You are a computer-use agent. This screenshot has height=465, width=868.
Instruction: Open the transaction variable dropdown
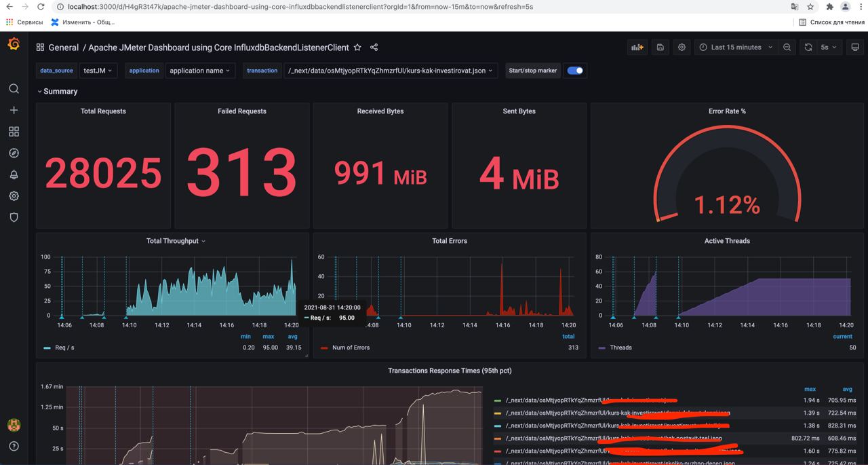tap(391, 71)
